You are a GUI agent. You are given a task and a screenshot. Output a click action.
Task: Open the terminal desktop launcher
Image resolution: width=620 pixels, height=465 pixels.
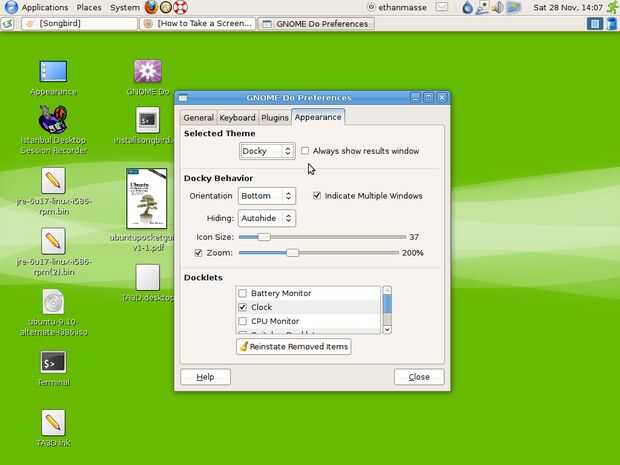pyautogui.click(x=53, y=362)
